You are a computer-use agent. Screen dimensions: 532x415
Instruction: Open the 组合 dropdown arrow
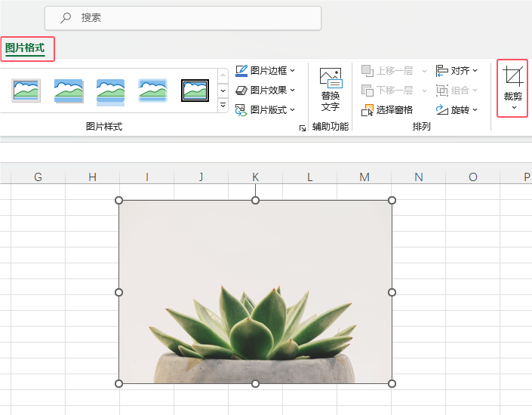[x=475, y=91]
